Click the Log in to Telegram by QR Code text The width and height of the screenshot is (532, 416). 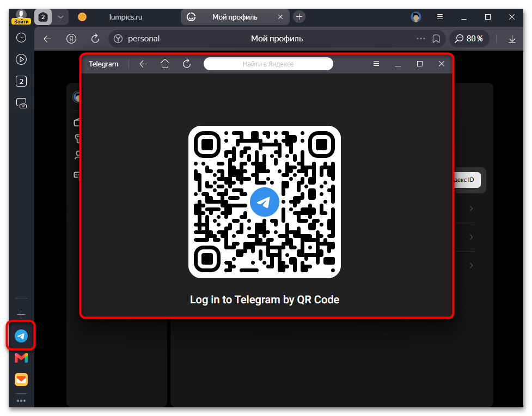[x=264, y=299]
